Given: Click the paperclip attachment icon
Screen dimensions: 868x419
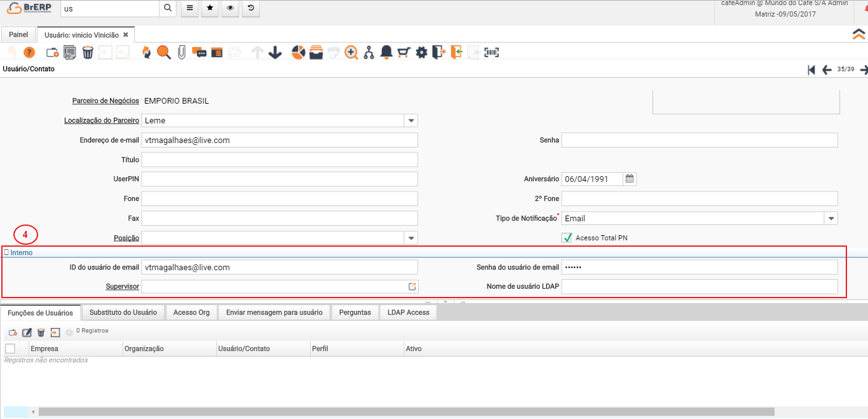Looking at the screenshot, I should pos(181,53).
